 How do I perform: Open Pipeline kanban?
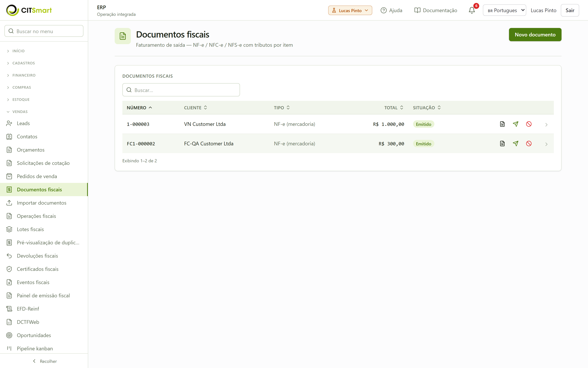44,348
